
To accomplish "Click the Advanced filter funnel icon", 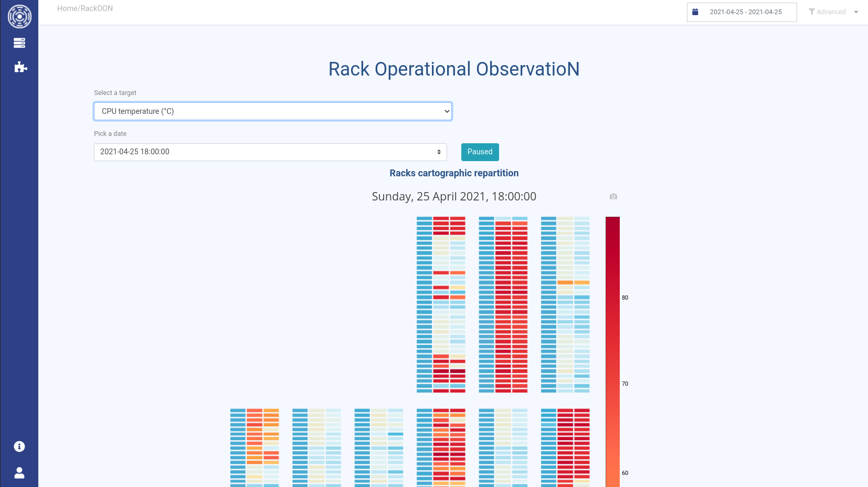I will point(812,12).
